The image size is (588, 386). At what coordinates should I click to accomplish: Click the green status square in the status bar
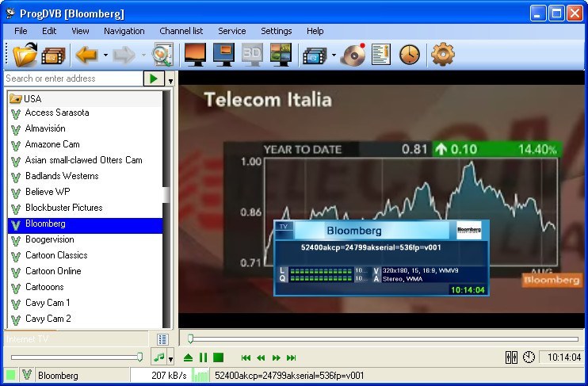pos(11,375)
